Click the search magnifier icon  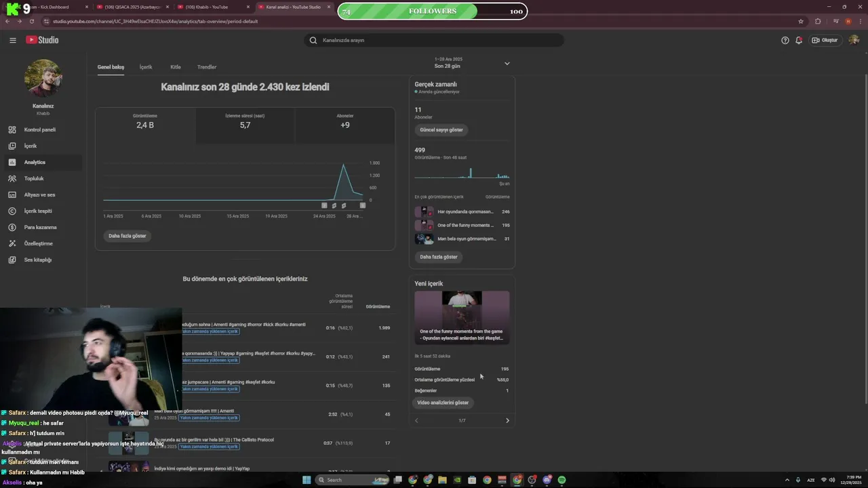coord(313,40)
